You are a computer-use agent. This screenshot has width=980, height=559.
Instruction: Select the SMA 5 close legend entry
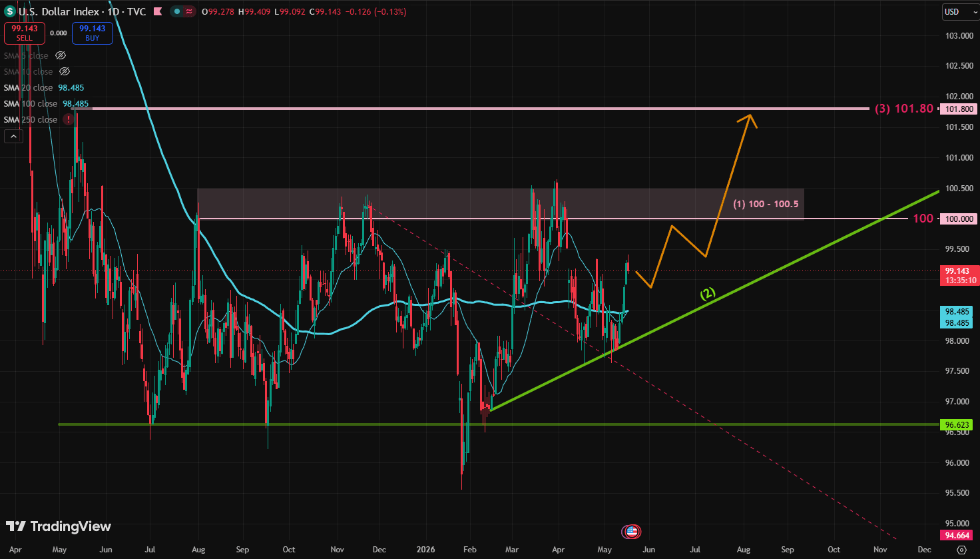click(x=26, y=55)
